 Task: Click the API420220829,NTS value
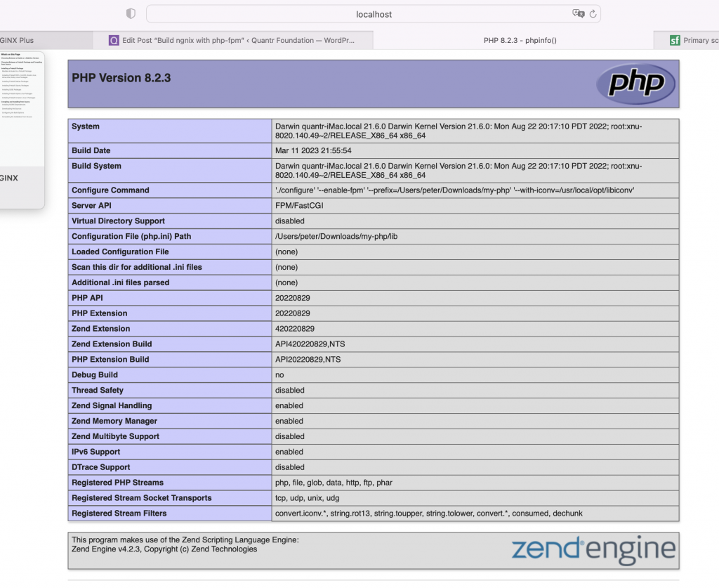tap(310, 344)
